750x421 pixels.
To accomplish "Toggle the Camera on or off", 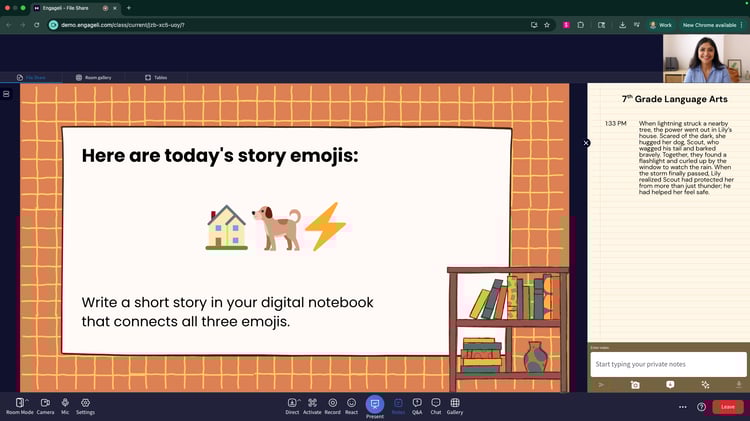I will click(45, 403).
